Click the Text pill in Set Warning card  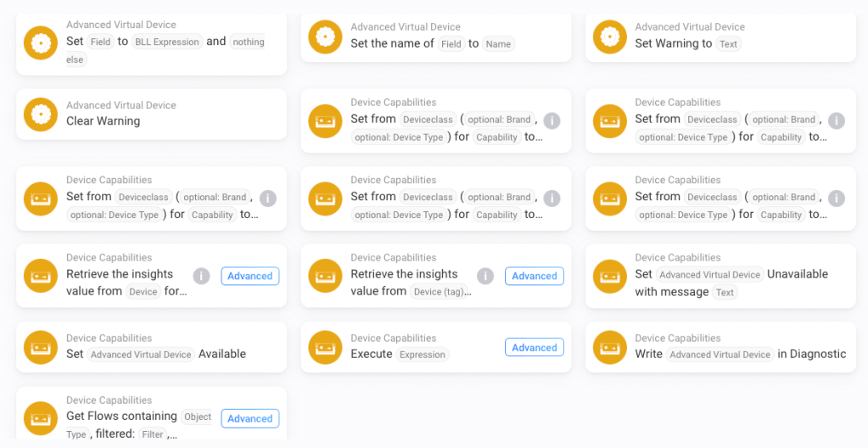[x=729, y=44]
